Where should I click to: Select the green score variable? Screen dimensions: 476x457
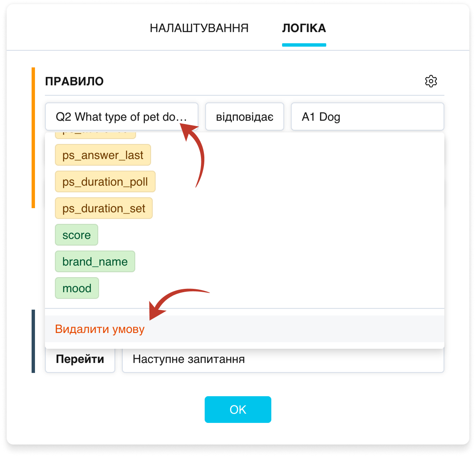77,235
